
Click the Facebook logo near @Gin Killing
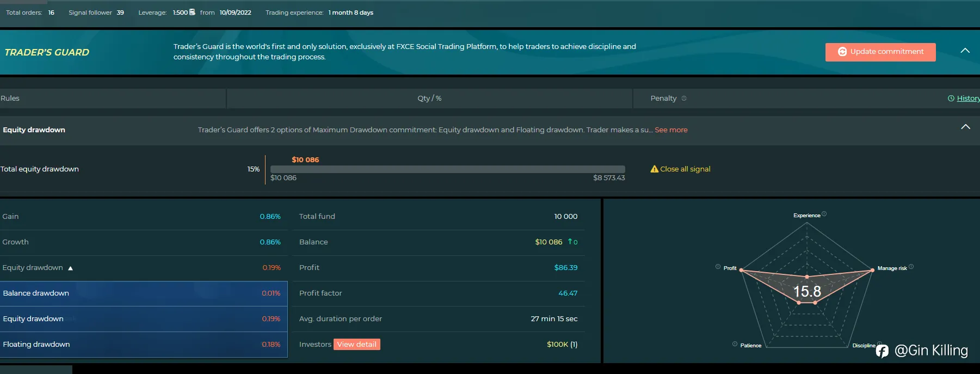point(882,351)
